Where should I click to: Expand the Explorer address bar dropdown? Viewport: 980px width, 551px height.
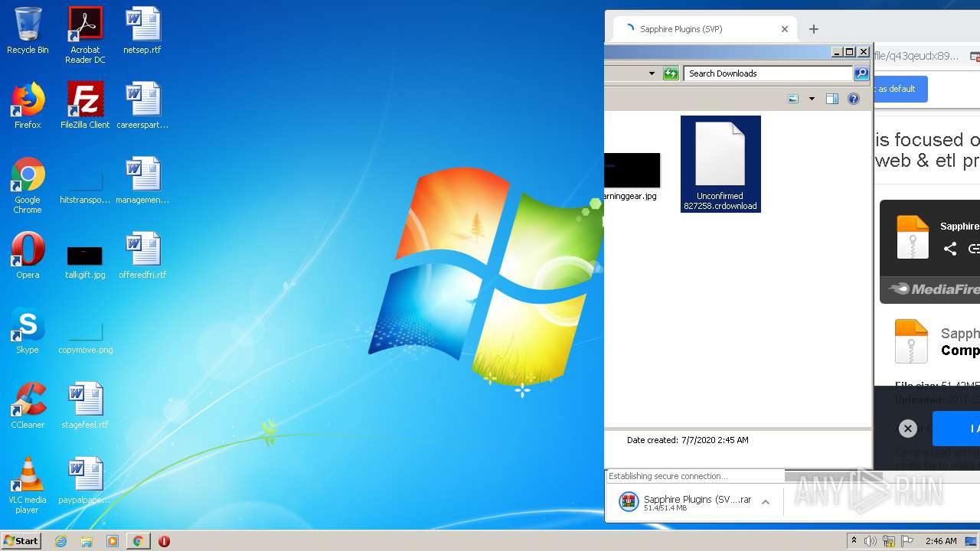coord(652,73)
